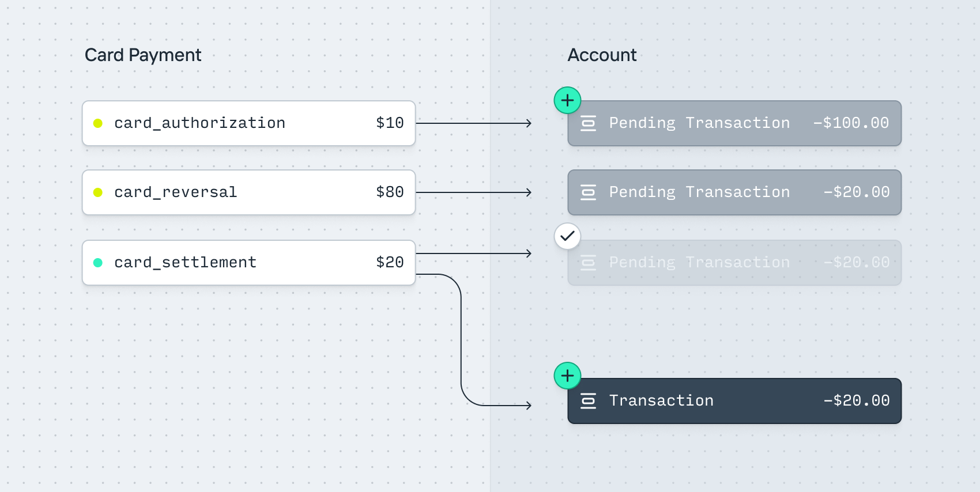Select the card_settlement $20 event card
The width and height of the screenshot is (980, 492).
[x=248, y=263]
